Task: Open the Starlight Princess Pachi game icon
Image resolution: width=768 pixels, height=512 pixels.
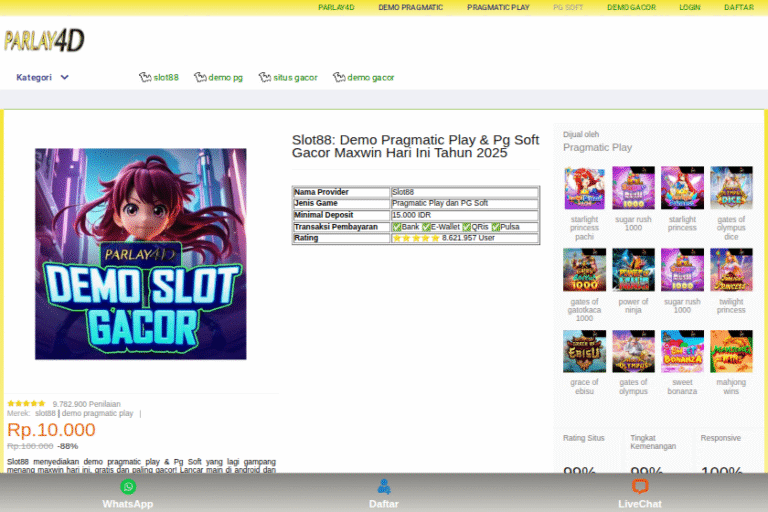Action: (x=584, y=188)
